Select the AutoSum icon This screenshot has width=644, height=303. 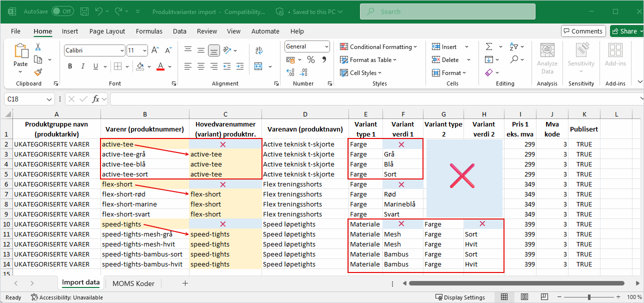pyautogui.click(x=488, y=46)
